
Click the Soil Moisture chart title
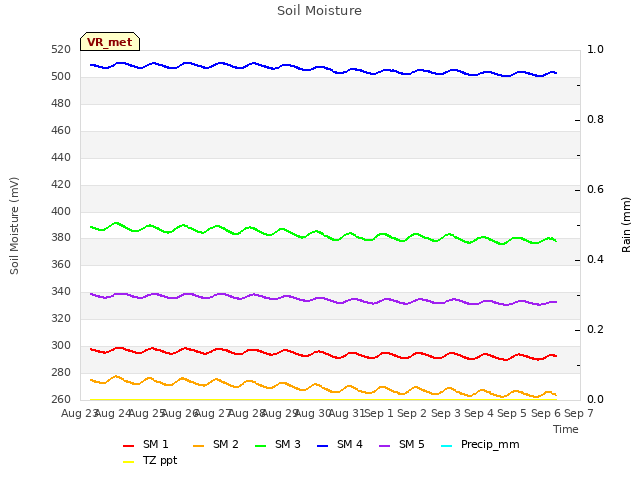pos(319,11)
